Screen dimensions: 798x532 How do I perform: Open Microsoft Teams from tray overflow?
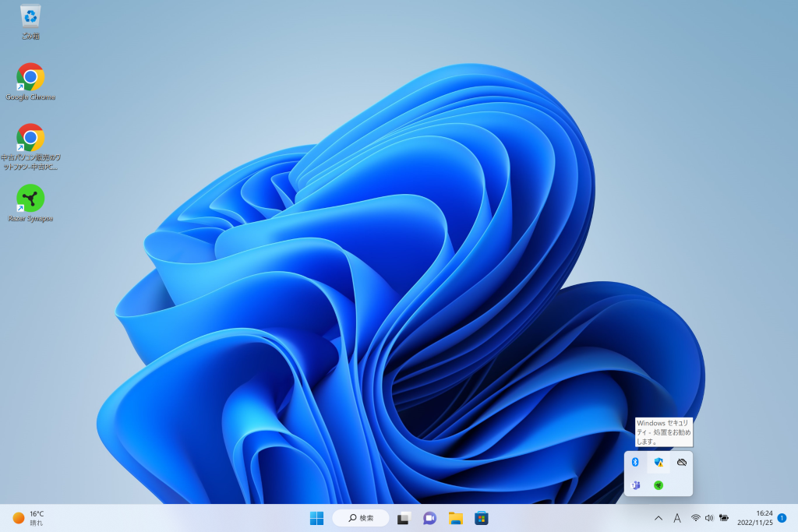(635, 485)
